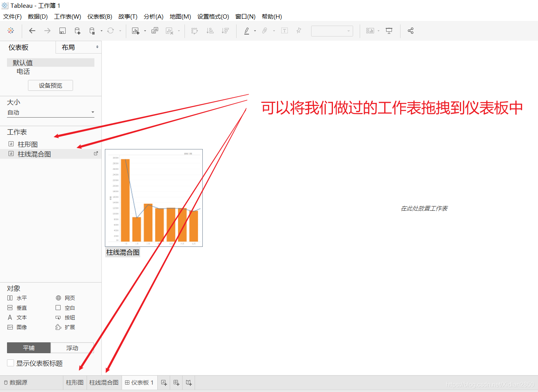The width and height of the screenshot is (538, 392).
Task: Open the 数据(D) menu
Action: point(38,17)
